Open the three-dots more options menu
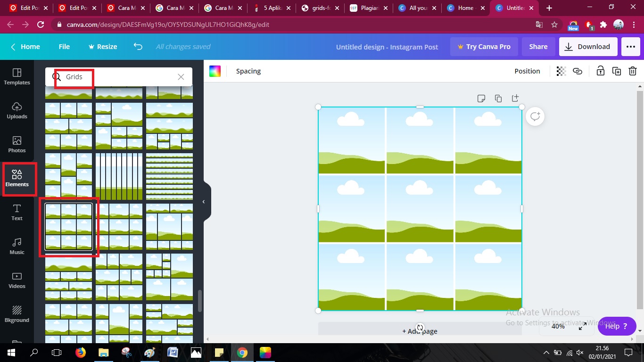Image resolution: width=644 pixels, height=362 pixels. 630,47
